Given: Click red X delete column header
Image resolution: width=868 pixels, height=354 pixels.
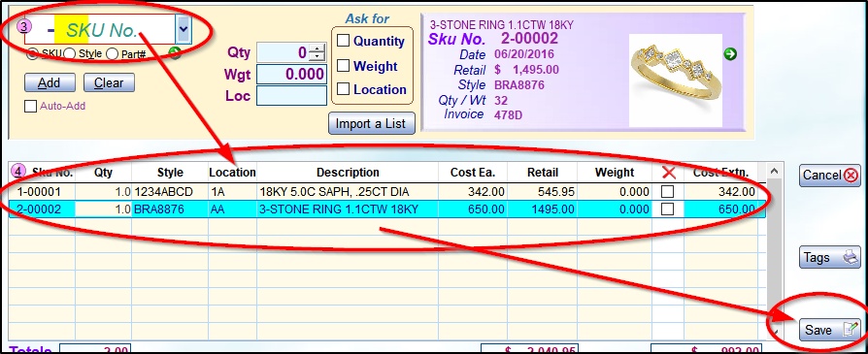Looking at the screenshot, I should 669,173.
